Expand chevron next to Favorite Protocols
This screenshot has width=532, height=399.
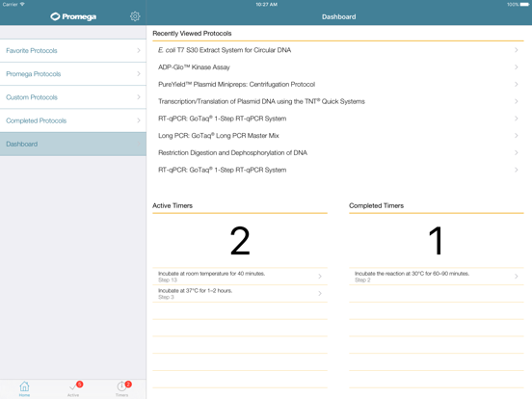coord(139,50)
